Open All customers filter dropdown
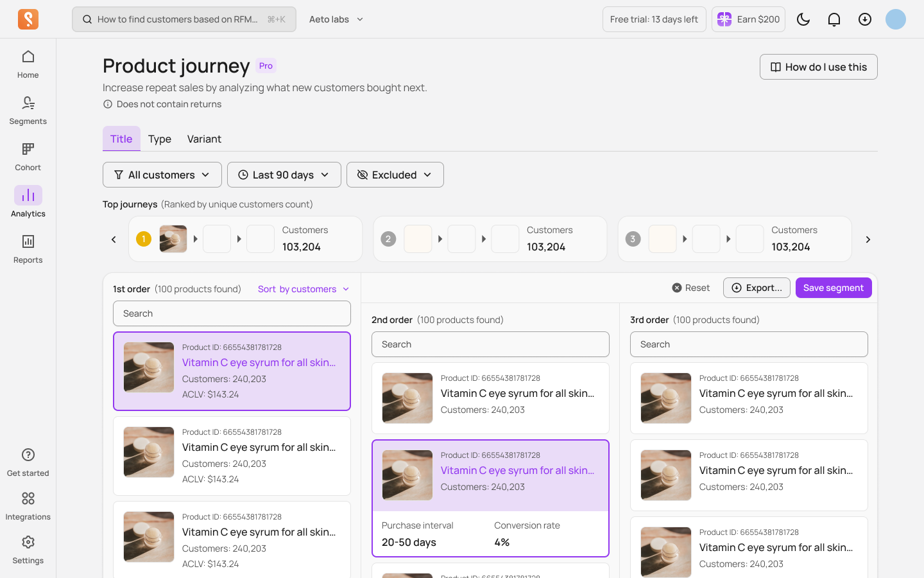The width and height of the screenshot is (924, 578). [x=162, y=175]
